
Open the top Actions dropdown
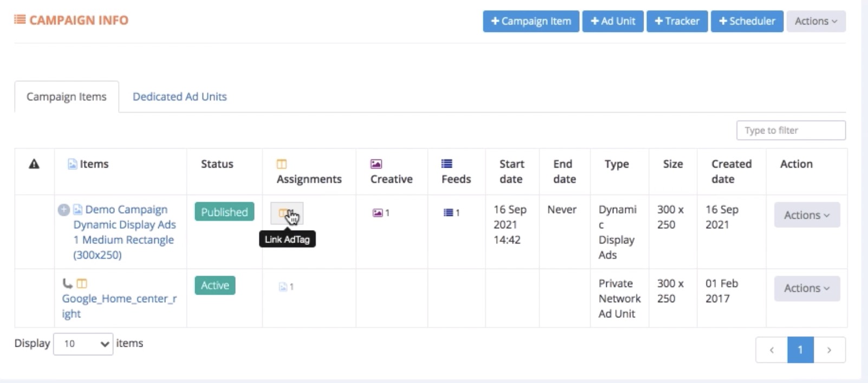[815, 21]
